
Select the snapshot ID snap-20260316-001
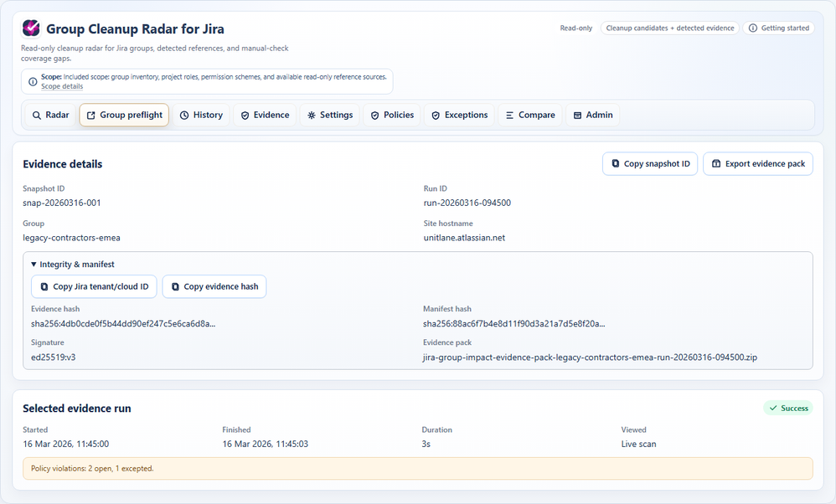(x=62, y=203)
